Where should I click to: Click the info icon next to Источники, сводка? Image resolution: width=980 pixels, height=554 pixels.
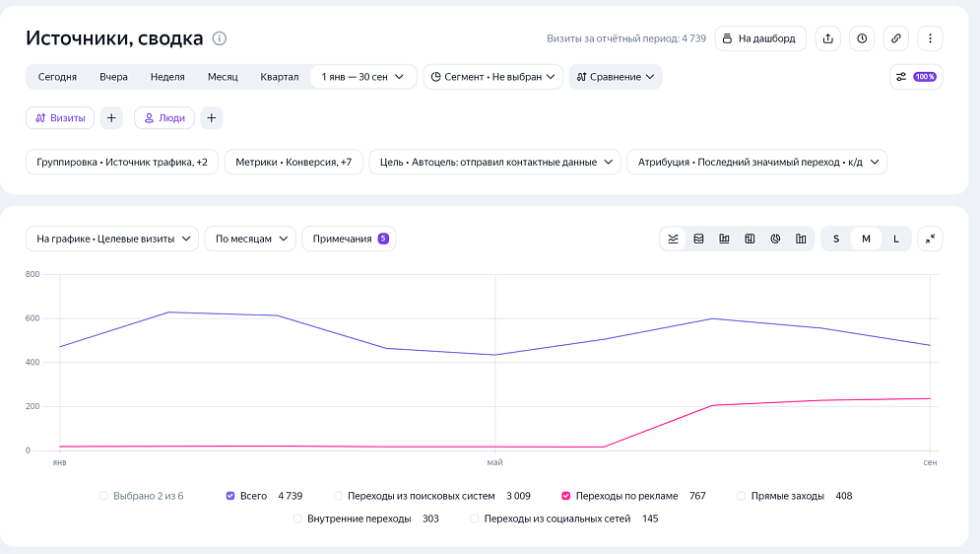click(x=220, y=38)
